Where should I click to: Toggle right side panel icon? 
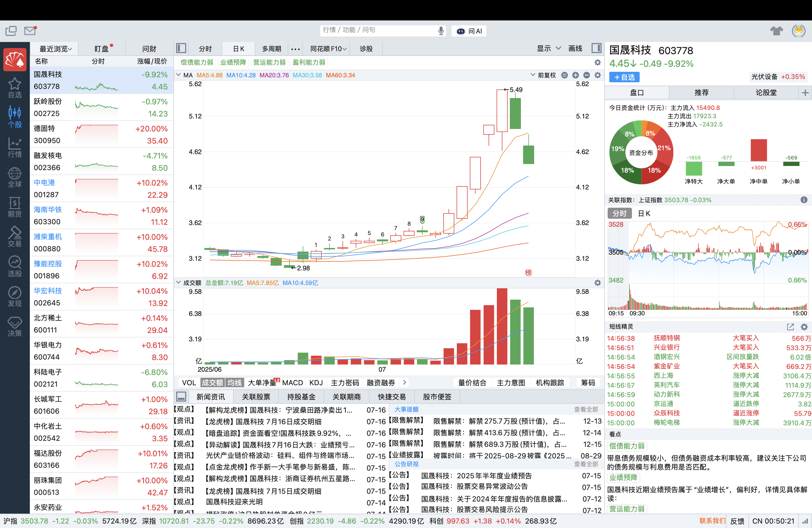click(596, 48)
